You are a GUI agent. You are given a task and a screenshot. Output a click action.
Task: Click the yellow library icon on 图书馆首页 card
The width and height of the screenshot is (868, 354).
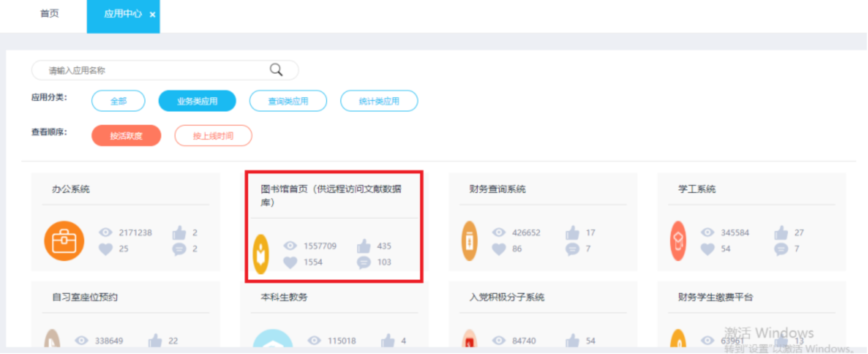(261, 254)
